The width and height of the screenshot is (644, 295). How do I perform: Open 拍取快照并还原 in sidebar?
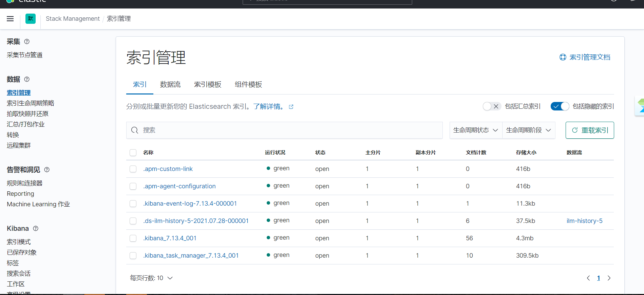pyautogui.click(x=27, y=114)
